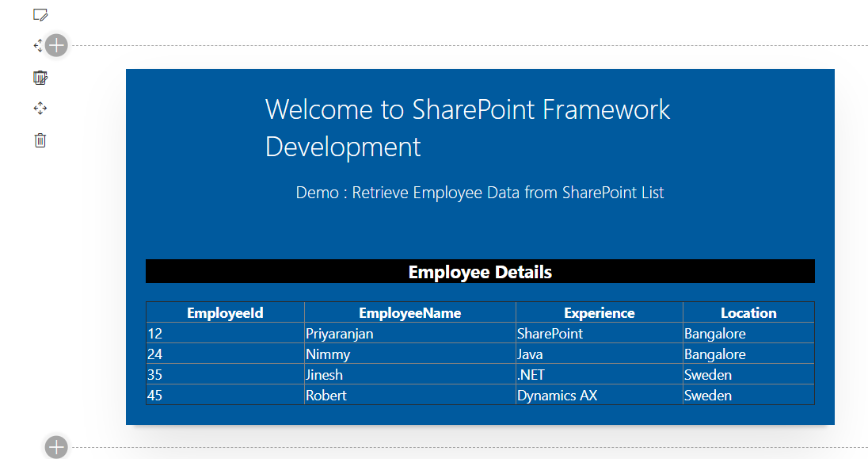Click the Experience column header
The image size is (868, 459).
click(600, 312)
